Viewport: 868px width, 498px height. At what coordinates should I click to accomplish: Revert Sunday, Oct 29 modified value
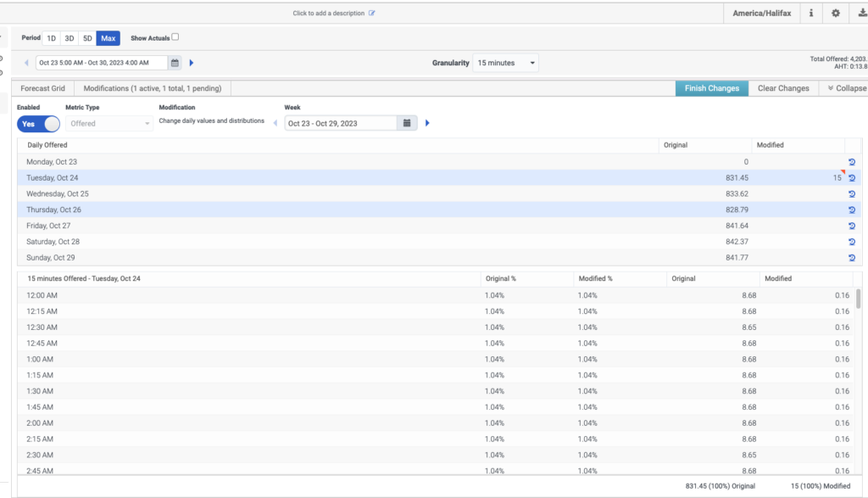tap(852, 258)
